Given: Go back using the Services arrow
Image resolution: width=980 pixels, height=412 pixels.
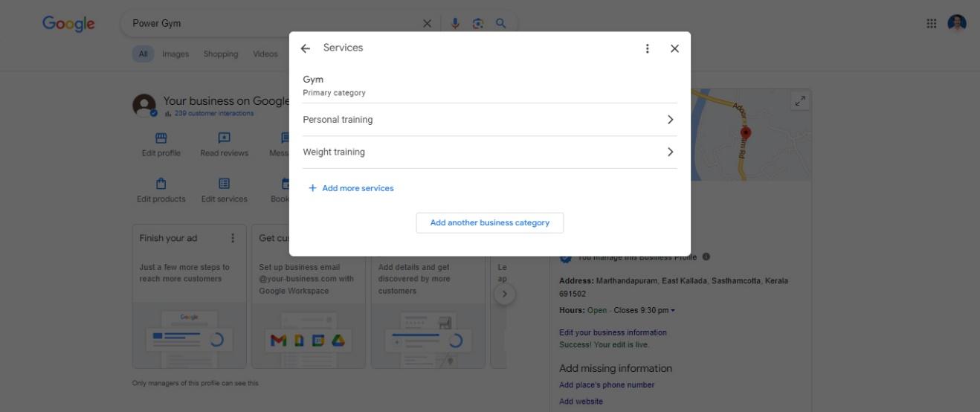Looking at the screenshot, I should click(305, 48).
